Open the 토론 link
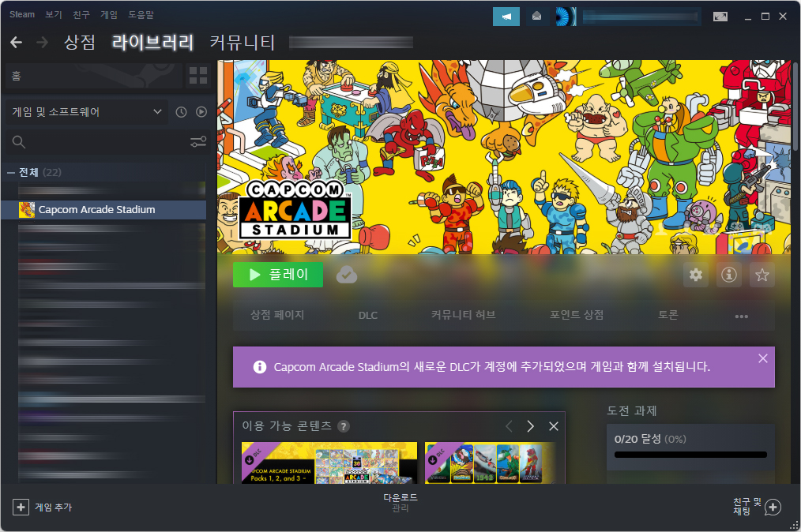This screenshot has height=532, width=801. (x=668, y=315)
